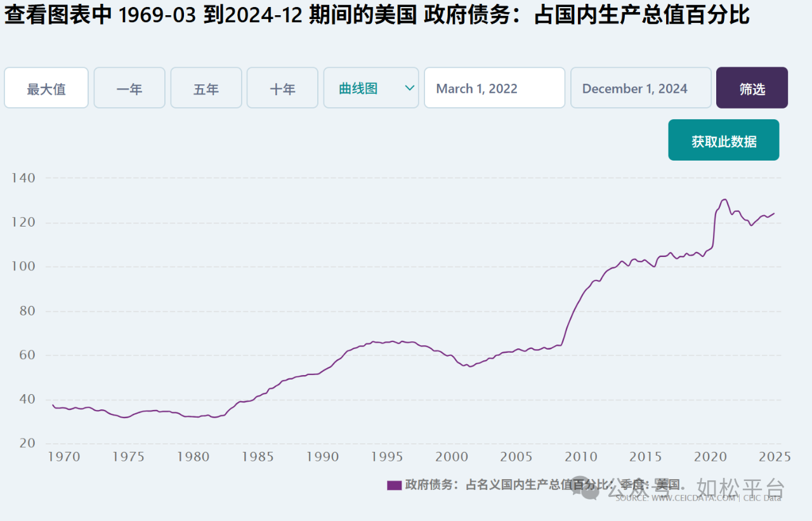812x521 pixels.
Task: Choose the 一年 time range
Action: 129,88
